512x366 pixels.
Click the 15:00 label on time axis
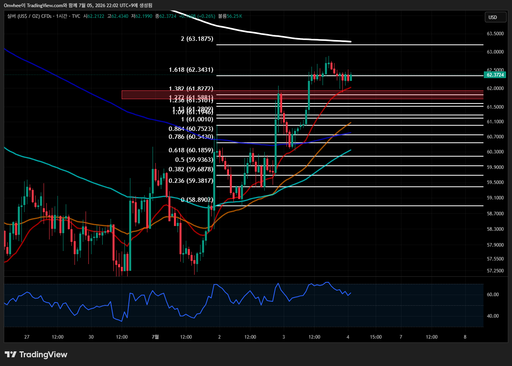pos(376,337)
